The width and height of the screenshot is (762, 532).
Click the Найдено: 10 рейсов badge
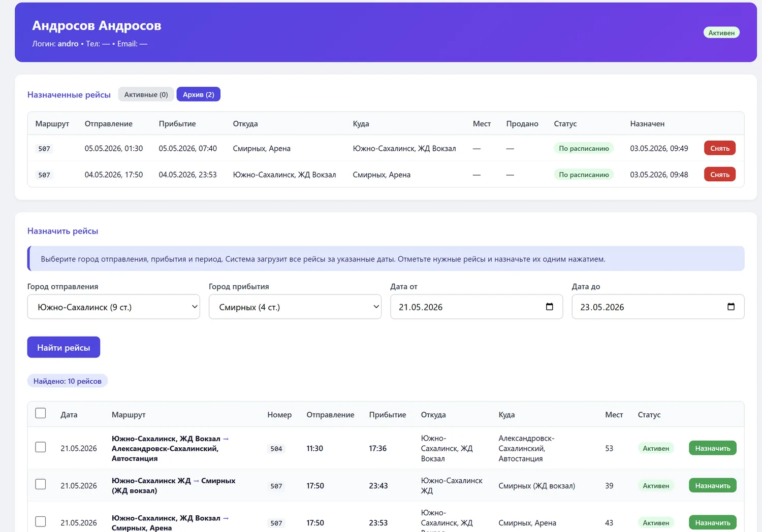coord(68,381)
